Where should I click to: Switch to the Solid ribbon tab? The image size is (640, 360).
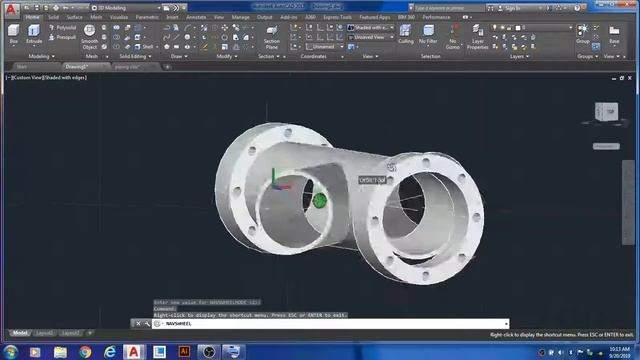(x=53, y=17)
